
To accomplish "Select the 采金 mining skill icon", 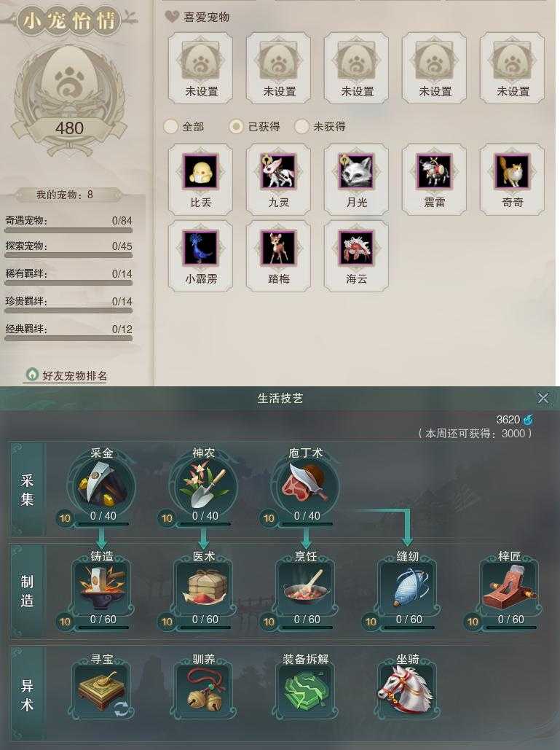I will pyautogui.click(x=102, y=486).
